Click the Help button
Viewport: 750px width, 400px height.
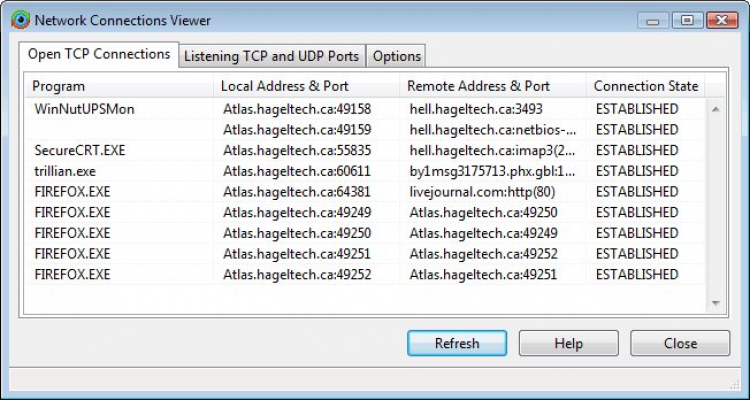568,343
